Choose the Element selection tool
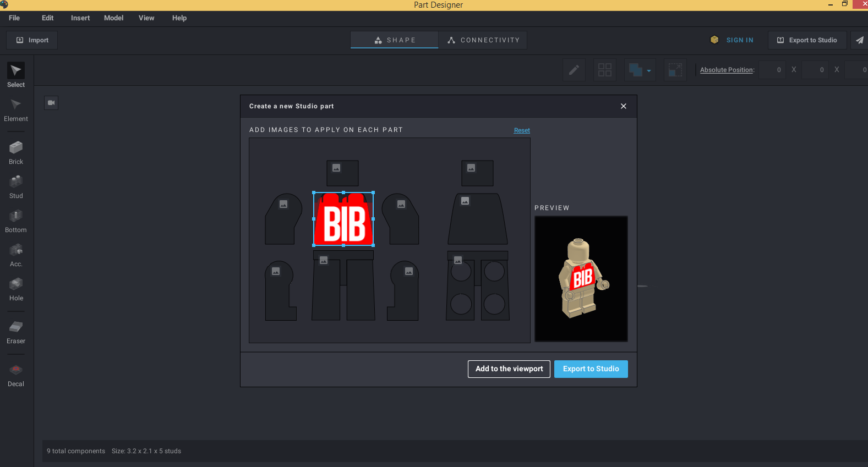Viewport: 868px width, 467px height. coord(16,110)
